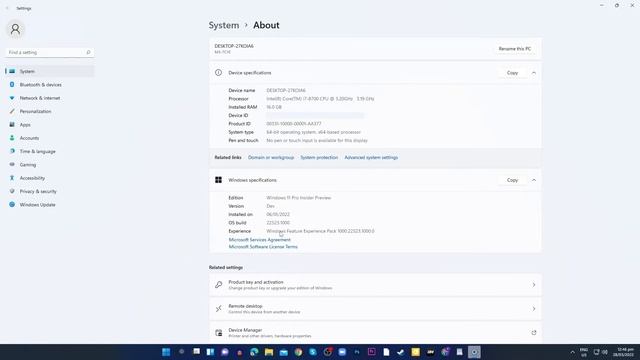Copy the device specifications
The height and width of the screenshot is (360, 640).
click(x=512, y=73)
